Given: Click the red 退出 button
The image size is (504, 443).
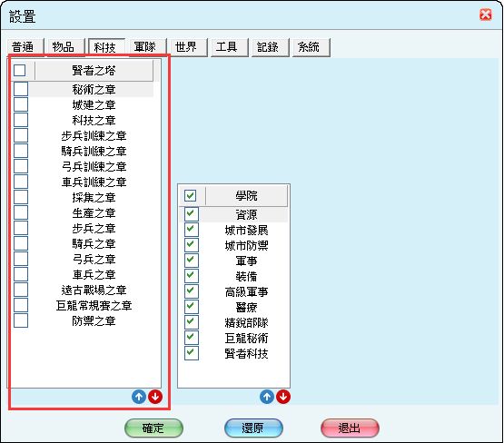Looking at the screenshot, I should pos(350,428).
